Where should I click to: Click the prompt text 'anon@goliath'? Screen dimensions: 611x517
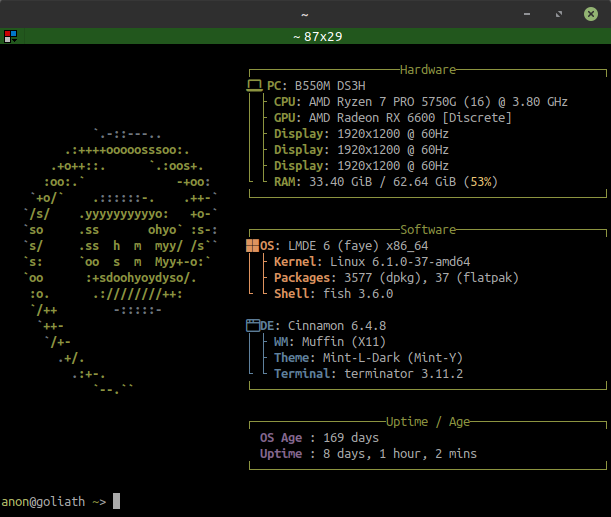[x=43, y=501]
